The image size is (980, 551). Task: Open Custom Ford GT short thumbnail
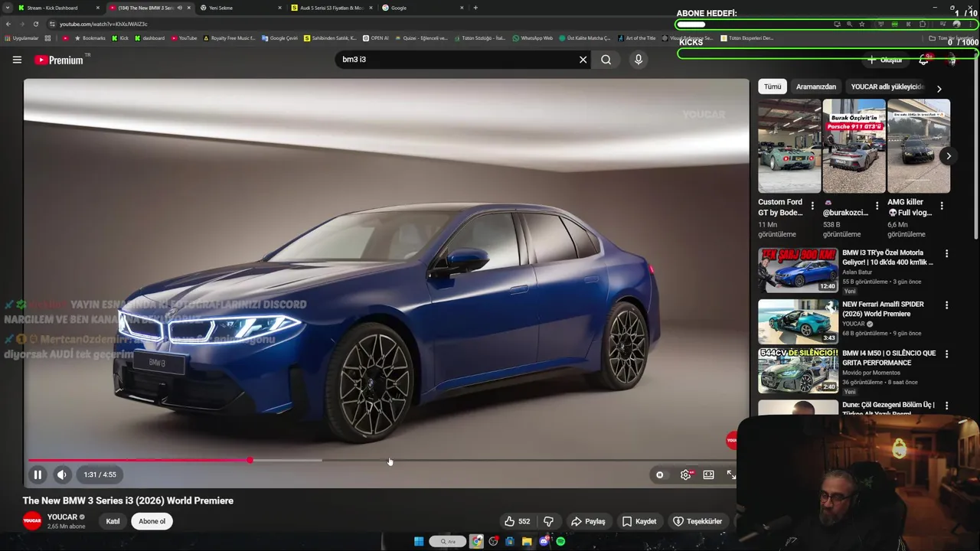pyautogui.click(x=789, y=146)
